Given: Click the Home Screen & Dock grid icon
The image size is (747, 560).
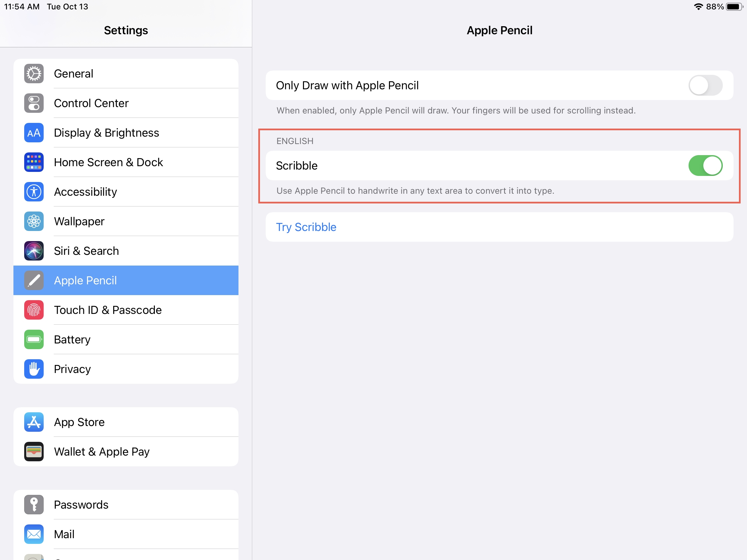Looking at the screenshot, I should click(34, 162).
